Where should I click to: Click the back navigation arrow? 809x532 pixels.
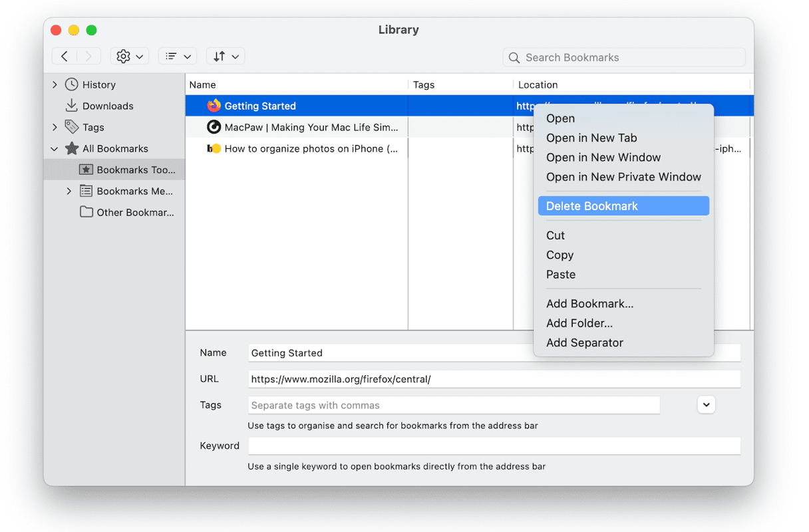[x=65, y=57]
